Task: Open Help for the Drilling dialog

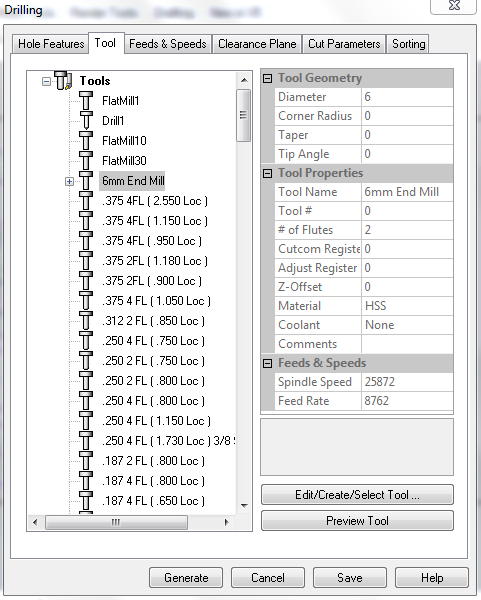Action: click(x=432, y=577)
